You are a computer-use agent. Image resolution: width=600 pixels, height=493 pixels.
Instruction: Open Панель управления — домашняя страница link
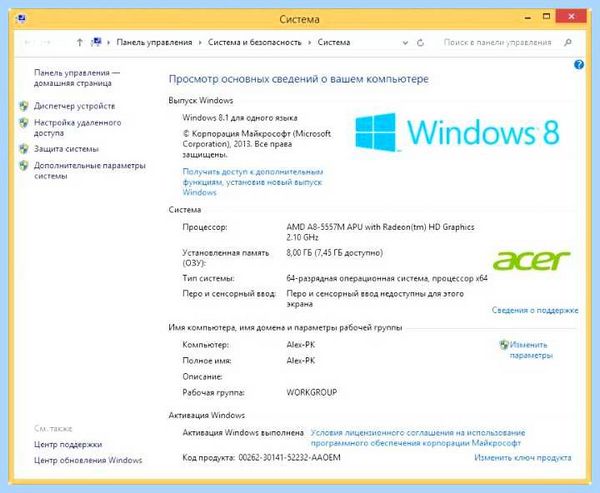(x=77, y=78)
